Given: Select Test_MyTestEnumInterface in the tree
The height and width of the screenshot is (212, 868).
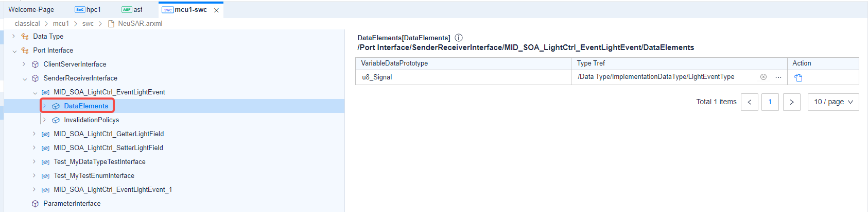Looking at the screenshot, I should point(94,176).
